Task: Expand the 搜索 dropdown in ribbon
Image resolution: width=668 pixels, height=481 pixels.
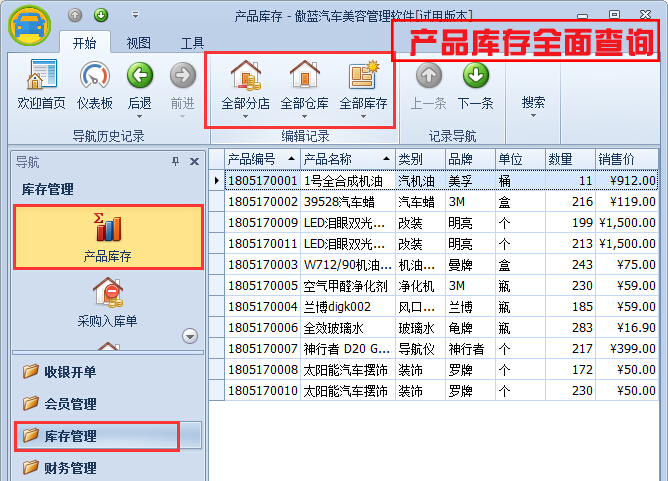Action: (x=534, y=102)
